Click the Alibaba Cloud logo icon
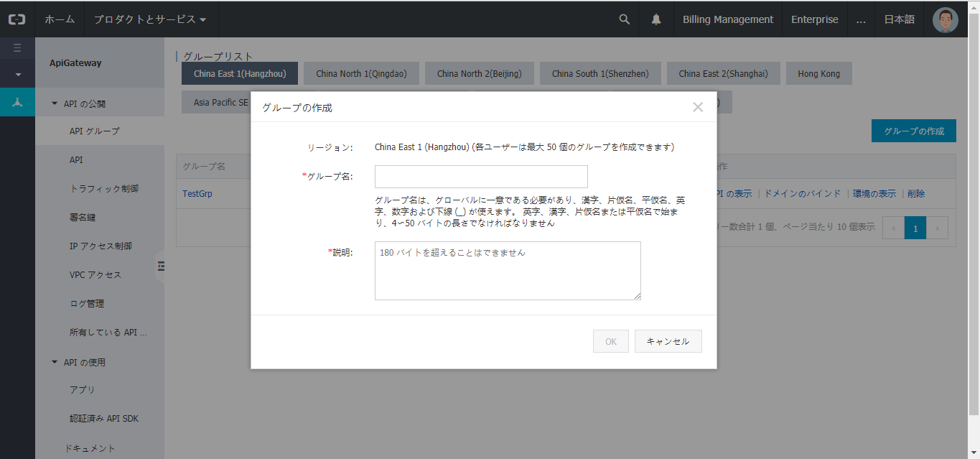Viewport: 980px width, 459px height. 17,19
